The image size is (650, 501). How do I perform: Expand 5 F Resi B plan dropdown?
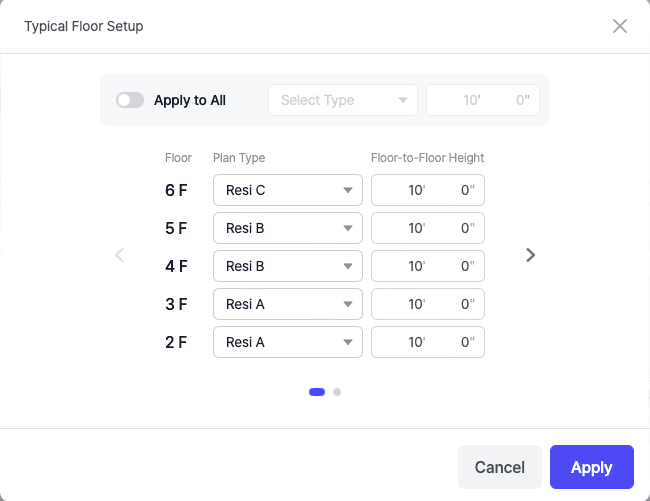click(x=288, y=228)
